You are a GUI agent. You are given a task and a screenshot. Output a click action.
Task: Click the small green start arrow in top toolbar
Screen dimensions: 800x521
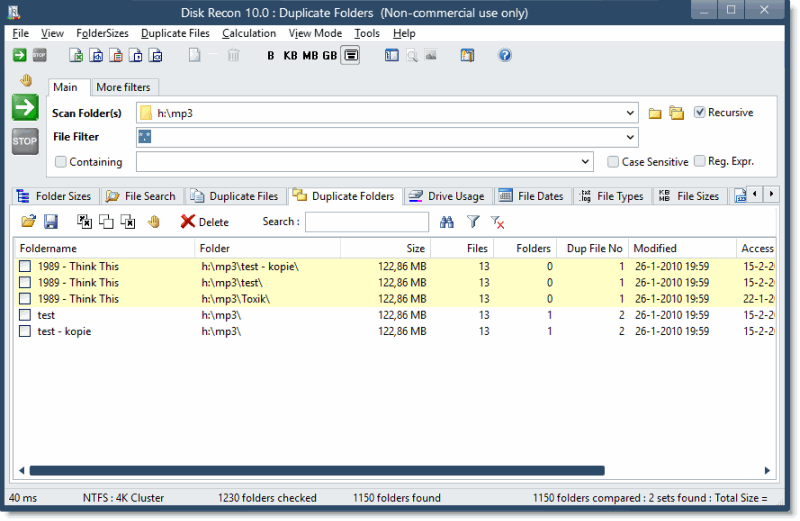19,55
